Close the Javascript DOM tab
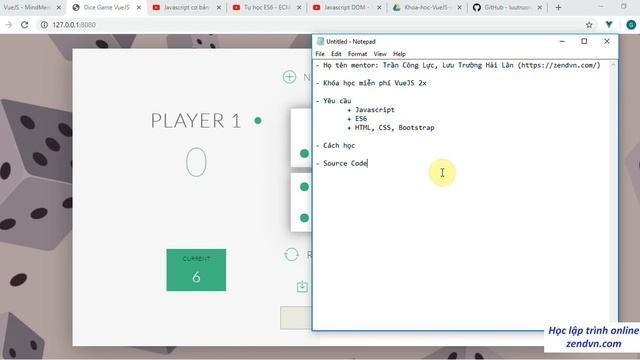The height and width of the screenshot is (360, 640). tap(379, 7)
